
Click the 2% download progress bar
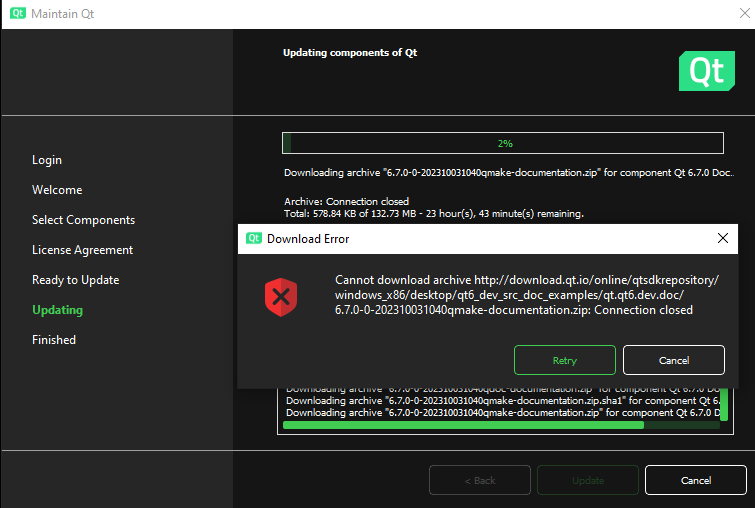pos(505,143)
